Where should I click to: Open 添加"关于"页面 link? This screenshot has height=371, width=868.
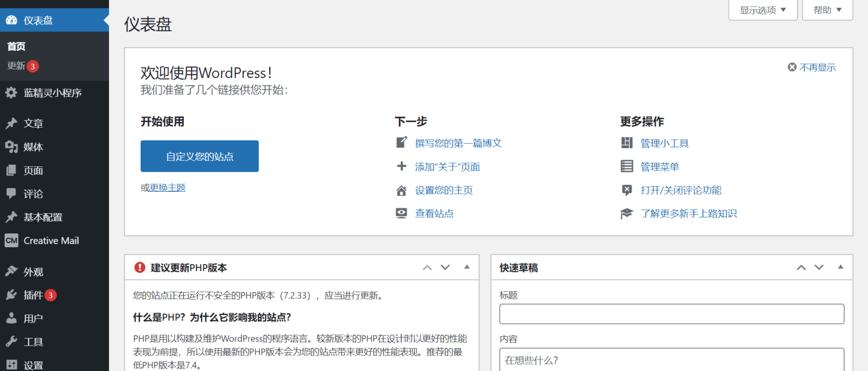pyautogui.click(x=448, y=167)
